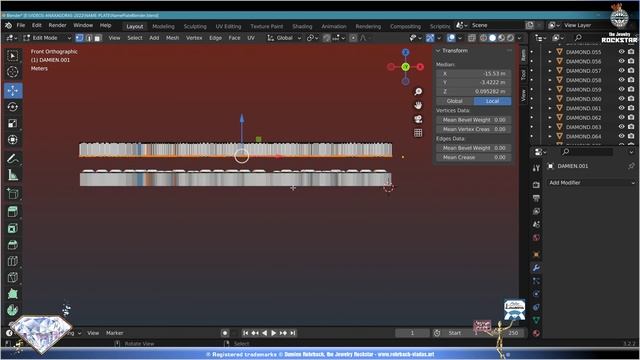
Task: Select the Annotate tool
Action: (13, 159)
